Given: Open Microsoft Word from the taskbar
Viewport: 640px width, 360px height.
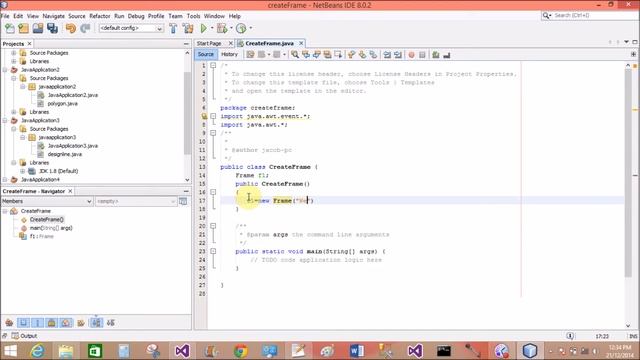Looking at the screenshot, I should click(x=356, y=351).
